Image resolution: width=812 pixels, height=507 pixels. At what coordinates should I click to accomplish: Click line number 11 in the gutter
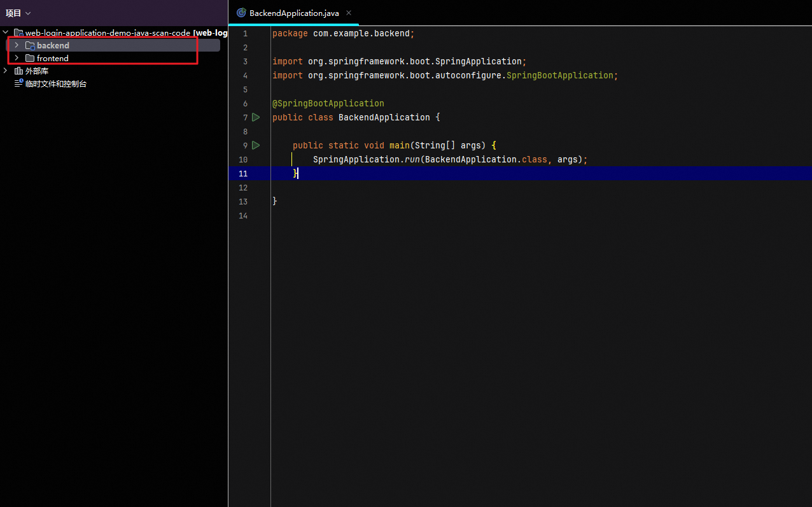(243, 173)
